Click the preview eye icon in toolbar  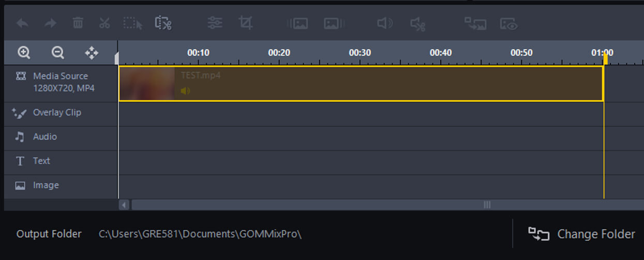509,24
